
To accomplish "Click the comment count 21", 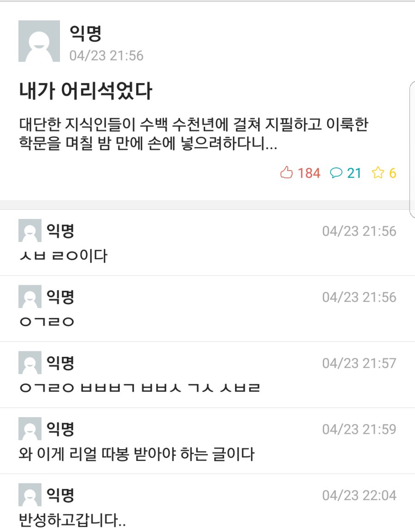I will pos(354,173).
